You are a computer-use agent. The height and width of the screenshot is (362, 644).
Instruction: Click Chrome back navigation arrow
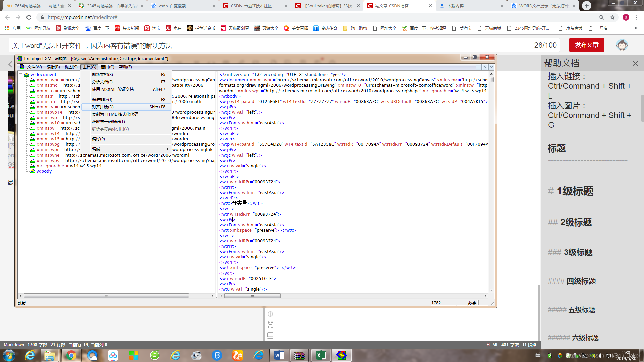pos(7,17)
